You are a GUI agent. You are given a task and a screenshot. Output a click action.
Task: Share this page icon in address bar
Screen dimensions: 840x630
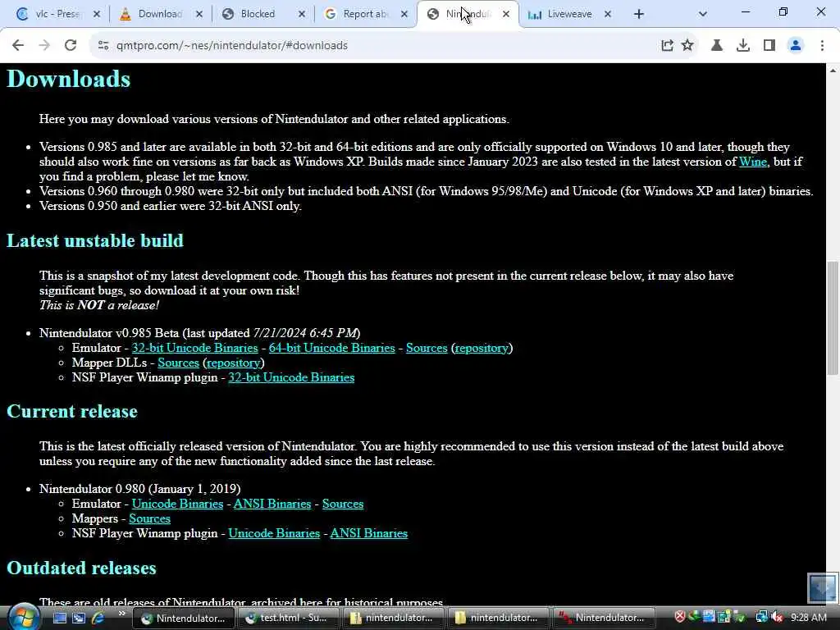coord(667,46)
